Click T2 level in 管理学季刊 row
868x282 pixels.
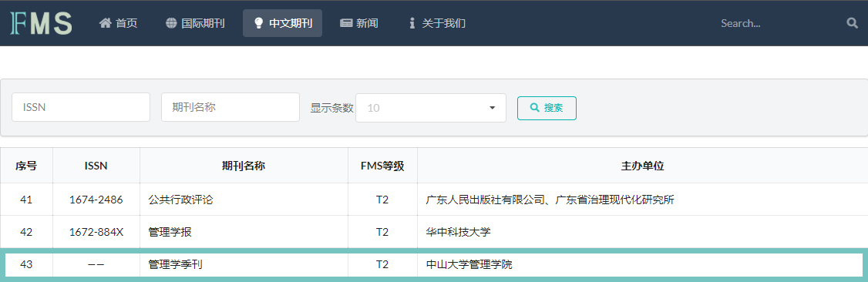[382, 265]
